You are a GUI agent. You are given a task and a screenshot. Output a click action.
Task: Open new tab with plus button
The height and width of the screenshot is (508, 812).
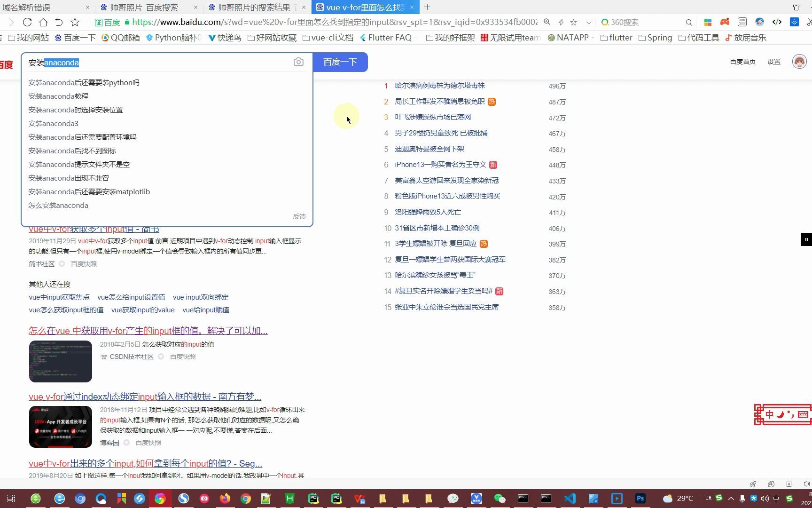[x=427, y=7]
